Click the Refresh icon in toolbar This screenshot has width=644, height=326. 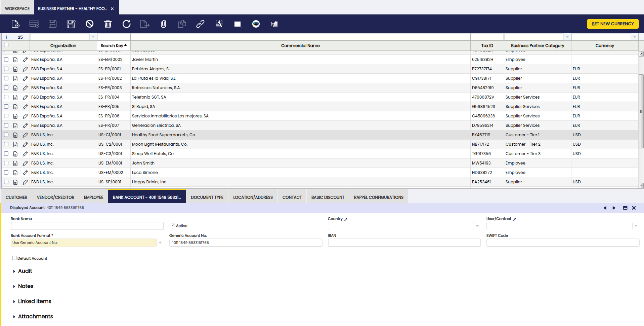click(126, 24)
